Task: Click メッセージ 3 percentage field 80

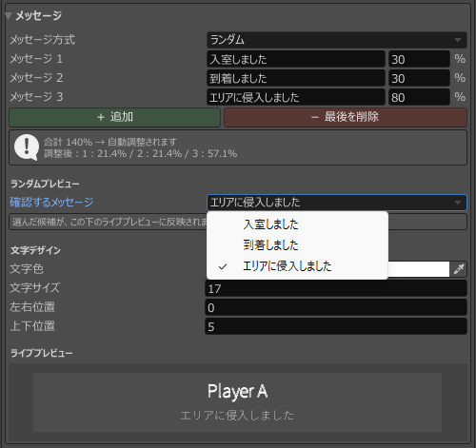Action: pyautogui.click(x=419, y=97)
